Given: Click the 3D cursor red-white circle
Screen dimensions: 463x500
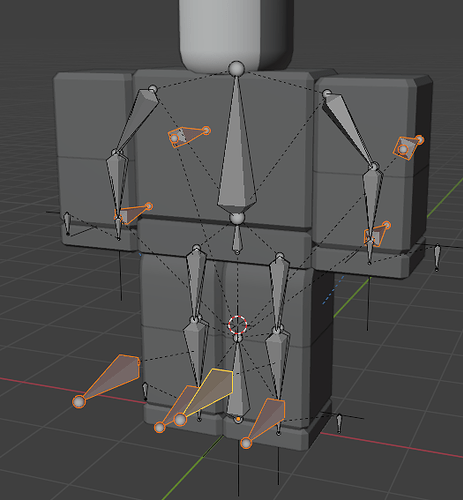Looking at the screenshot, I should pos(238,324).
